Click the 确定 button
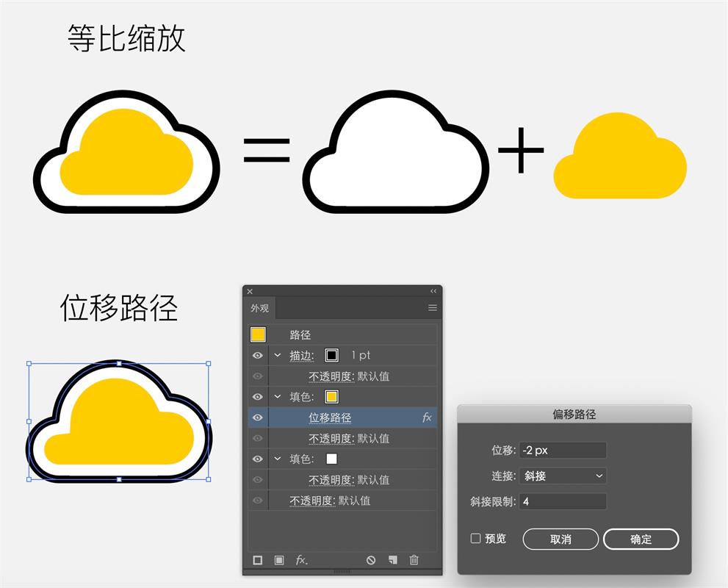 coord(640,539)
